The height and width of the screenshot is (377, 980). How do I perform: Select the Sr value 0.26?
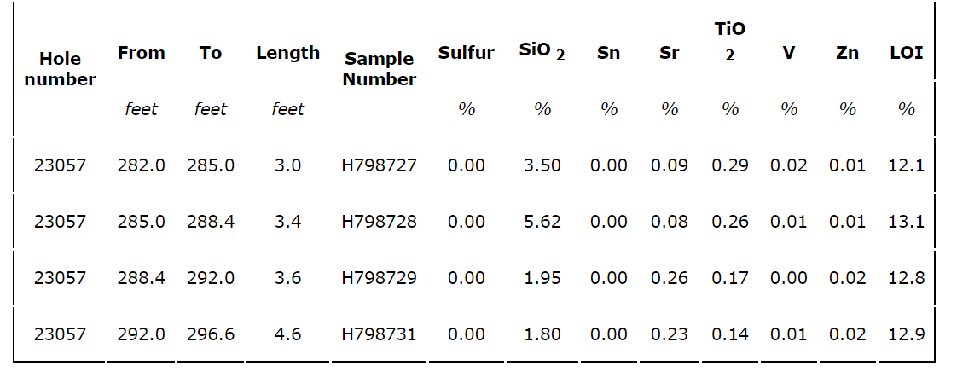[670, 278]
